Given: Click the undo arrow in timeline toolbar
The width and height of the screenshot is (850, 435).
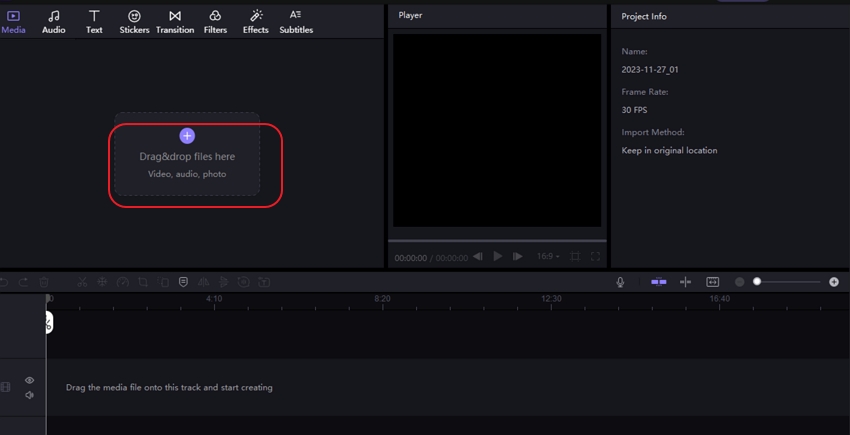Looking at the screenshot, I should [4, 282].
